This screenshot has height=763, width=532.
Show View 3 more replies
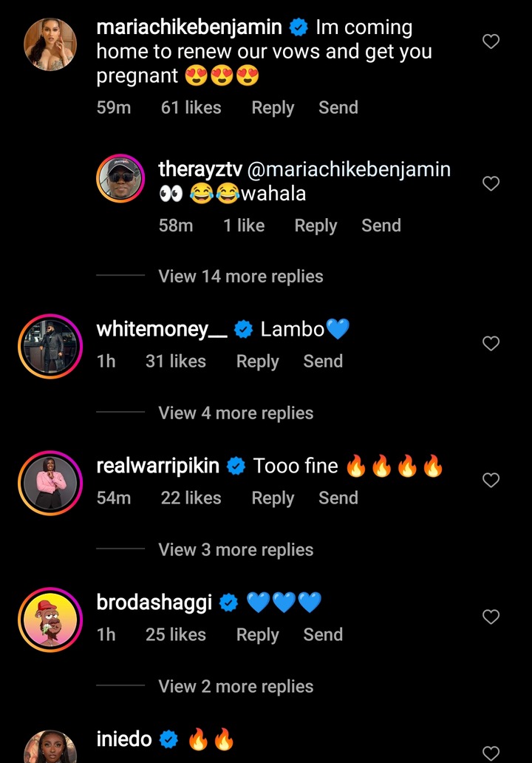236,550
